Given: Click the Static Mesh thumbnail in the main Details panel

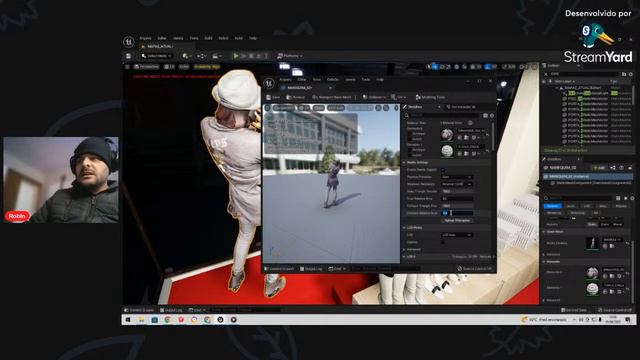Looking at the screenshot, I should [592, 243].
